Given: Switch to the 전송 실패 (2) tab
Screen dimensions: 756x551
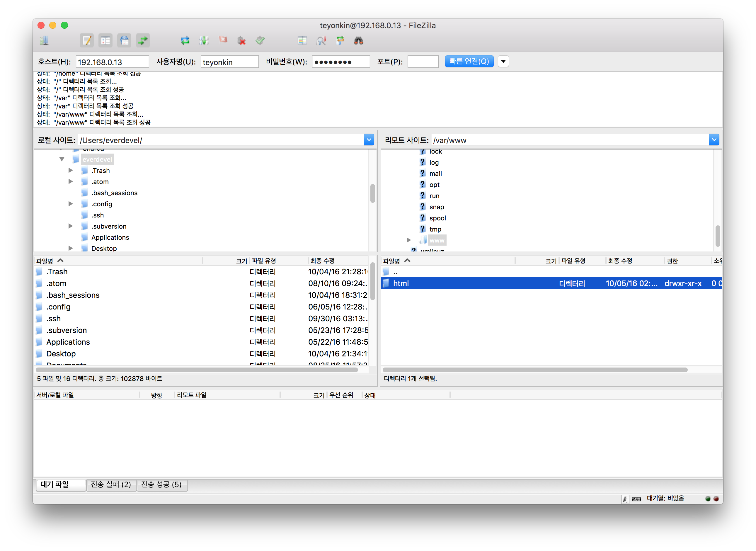Looking at the screenshot, I should point(111,485).
